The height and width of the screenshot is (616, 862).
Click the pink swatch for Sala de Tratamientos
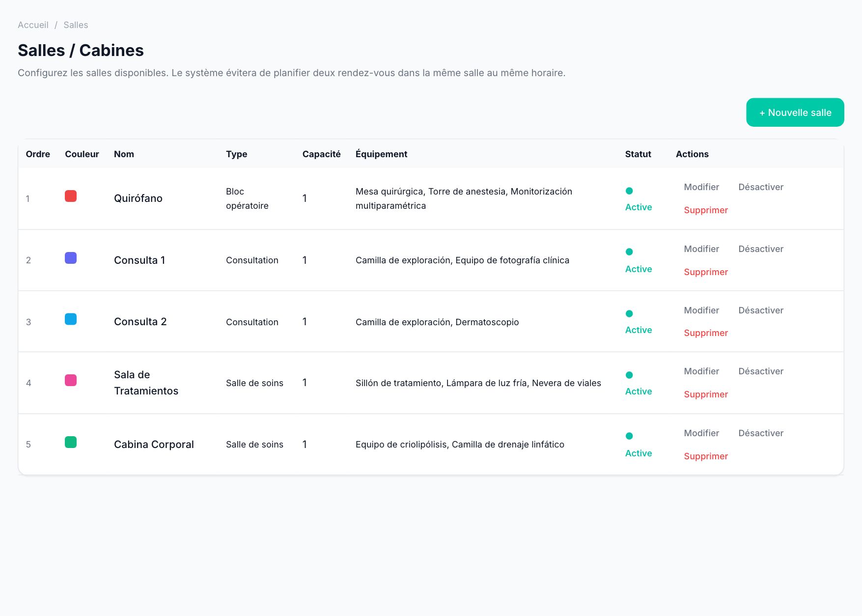point(71,380)
